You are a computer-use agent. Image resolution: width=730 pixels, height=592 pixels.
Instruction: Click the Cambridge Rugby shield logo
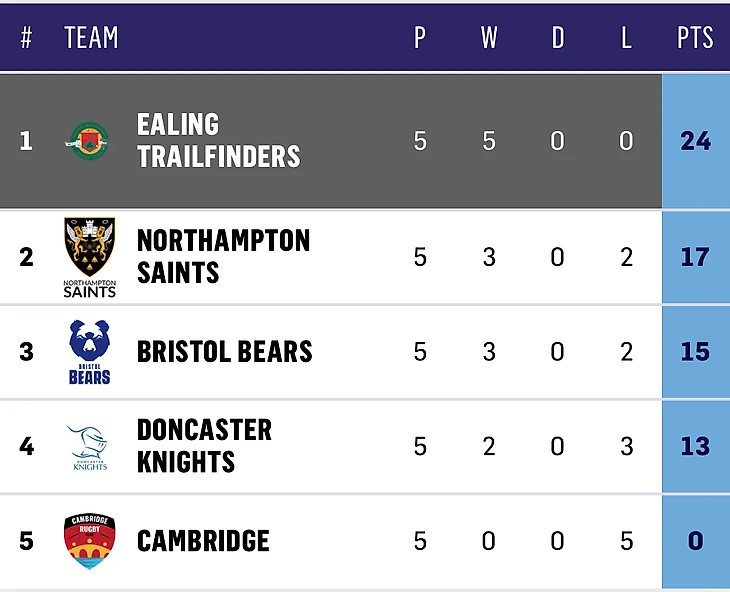click(89, 541)
